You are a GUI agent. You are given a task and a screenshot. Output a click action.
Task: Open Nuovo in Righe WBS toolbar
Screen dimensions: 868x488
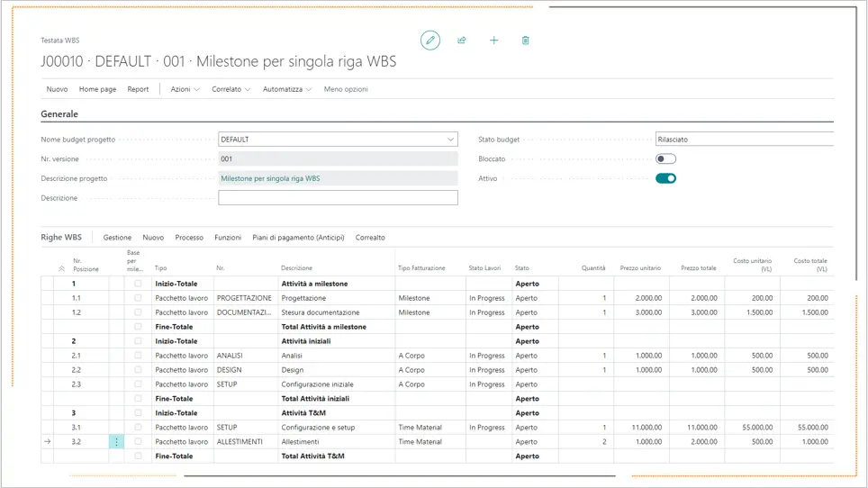(x=153, y=238)
